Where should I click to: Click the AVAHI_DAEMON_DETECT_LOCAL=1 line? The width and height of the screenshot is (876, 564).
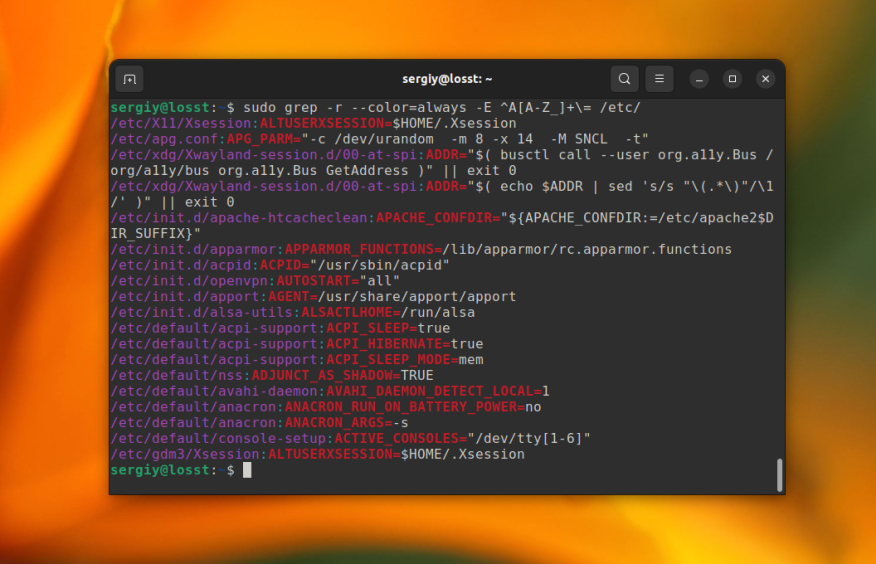[x=330, y=391]
